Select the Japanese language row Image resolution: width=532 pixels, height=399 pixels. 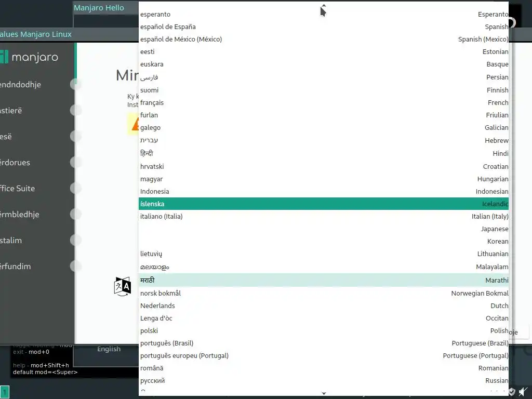click(324, 229)
